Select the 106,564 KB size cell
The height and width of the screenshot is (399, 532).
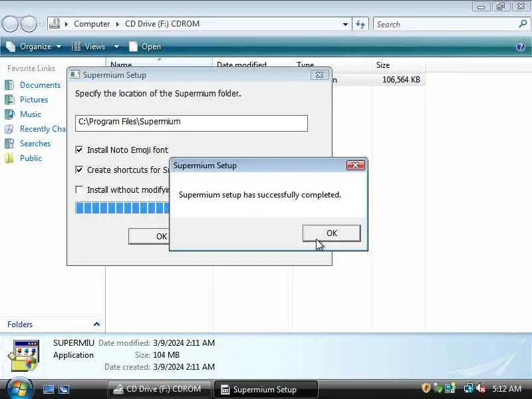[401, 80]
